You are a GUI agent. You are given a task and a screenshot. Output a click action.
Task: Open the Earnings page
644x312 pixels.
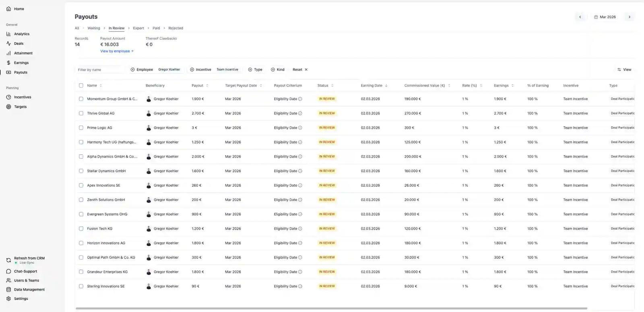pos(17,63)
